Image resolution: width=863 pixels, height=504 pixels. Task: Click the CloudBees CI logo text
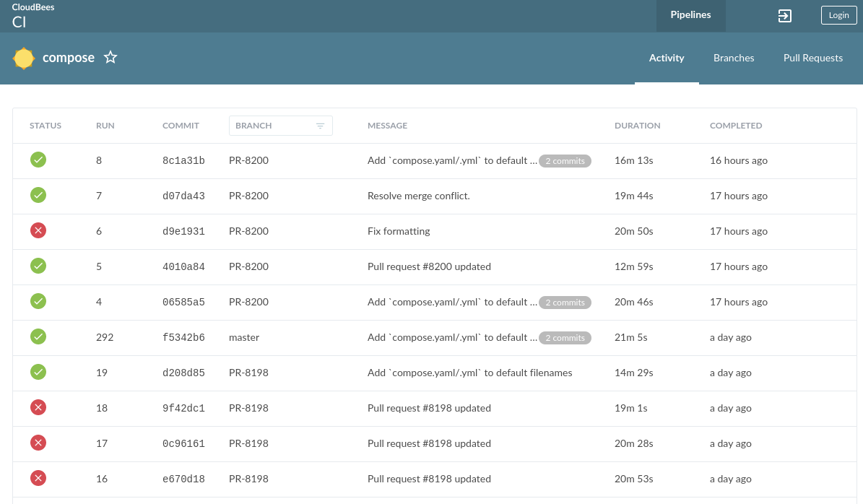coord(33,16)
